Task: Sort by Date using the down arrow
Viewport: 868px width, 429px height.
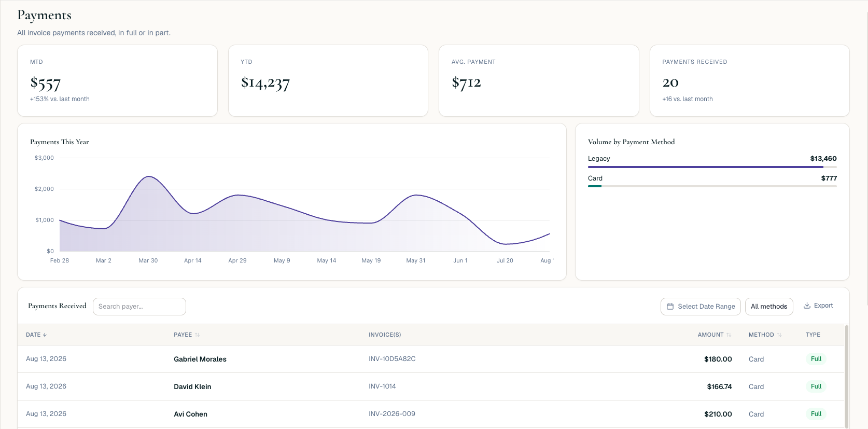Action: point(45,335)
